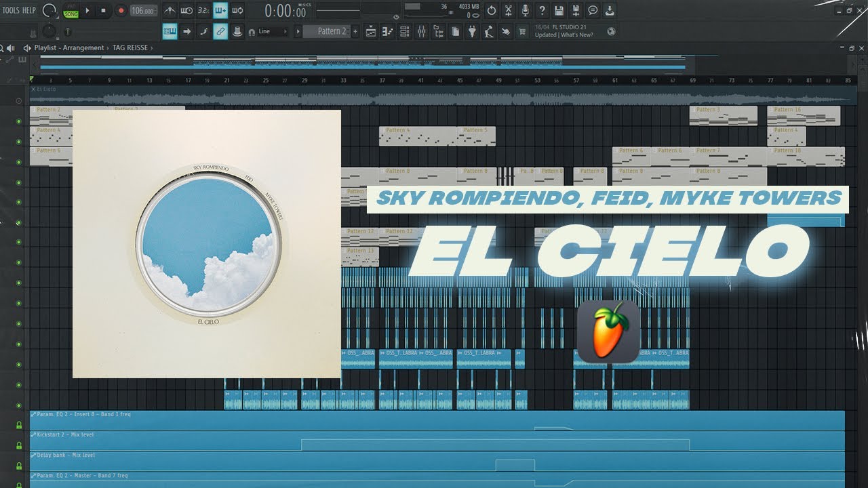The height and width of the screenshot is (488, 868).
Task: Adjust the master pitch knob
Action: click(49, 31)
